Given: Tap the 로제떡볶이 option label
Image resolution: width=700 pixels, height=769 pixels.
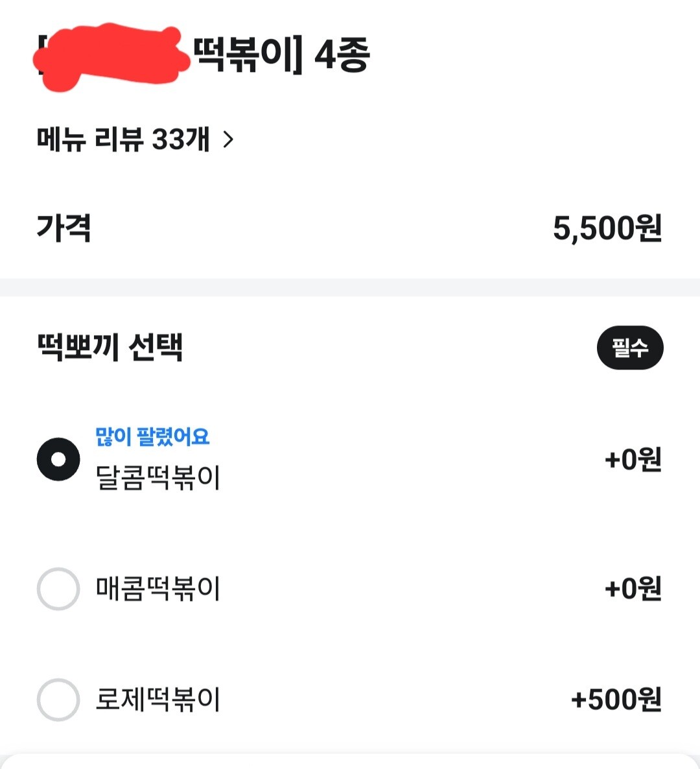Looking at the screenshot, I should (x=158, y=700).
